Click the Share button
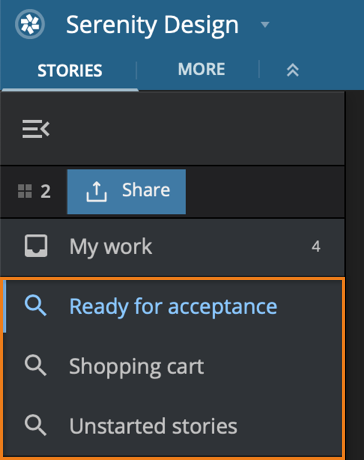 tap(126, 192)
